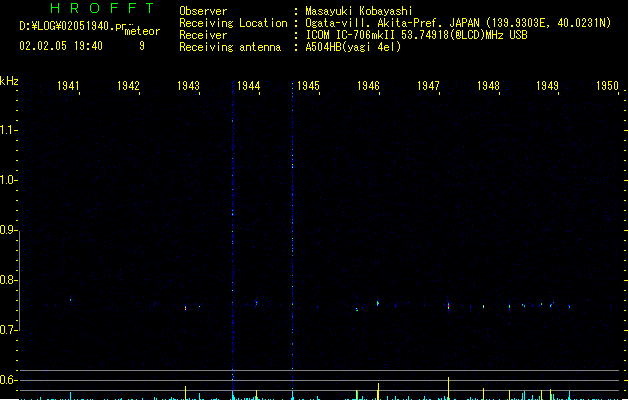Click the 1.1 kHz frequency label
The width and height of the screenshot is (629, 400).
click(x=8, y=130)
